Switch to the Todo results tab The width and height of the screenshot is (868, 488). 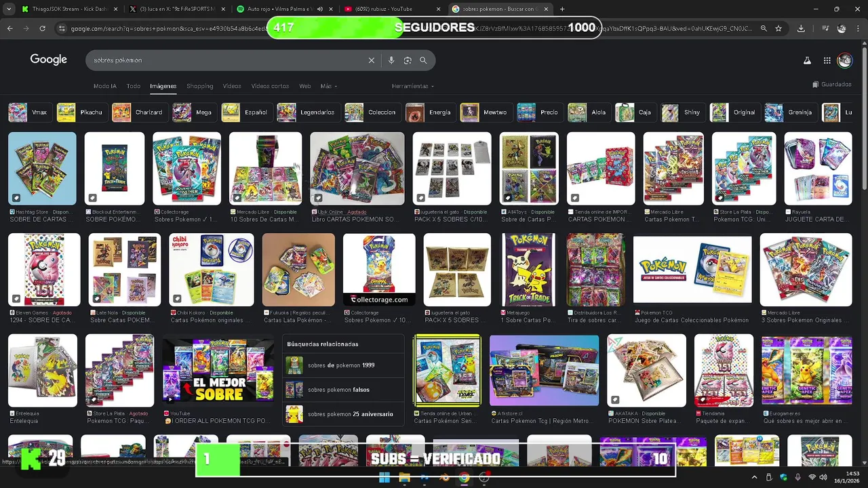point(134,86)
